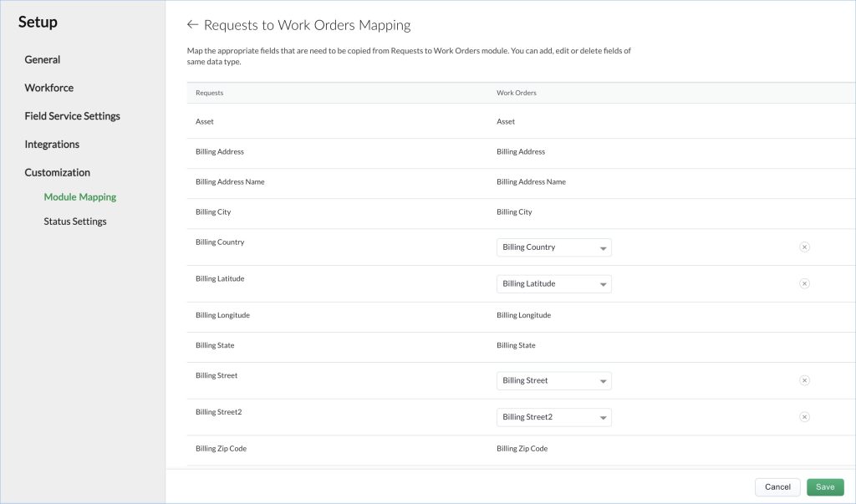Remove the Billing Street2 field mapping
This screenshot has width=856, height=504.
804,417
